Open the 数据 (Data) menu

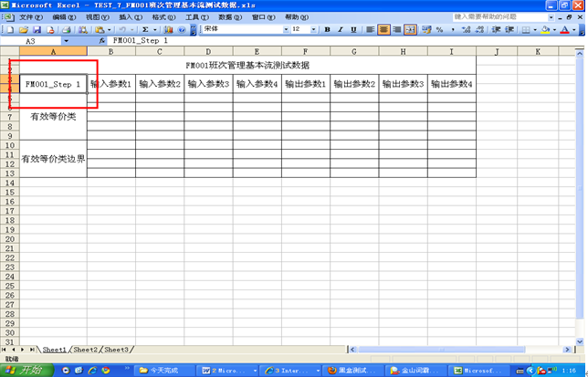[230, 17]
